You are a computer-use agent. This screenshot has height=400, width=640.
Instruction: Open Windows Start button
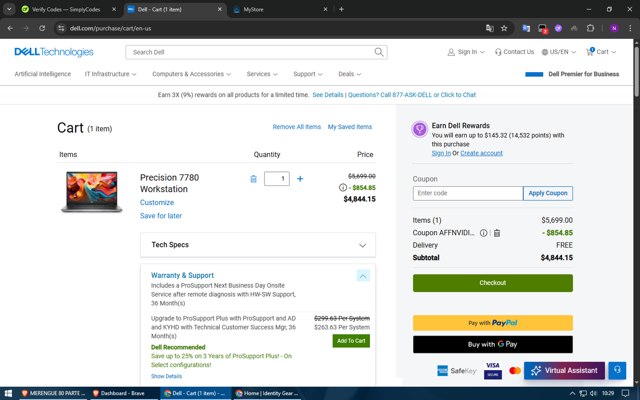8,393
